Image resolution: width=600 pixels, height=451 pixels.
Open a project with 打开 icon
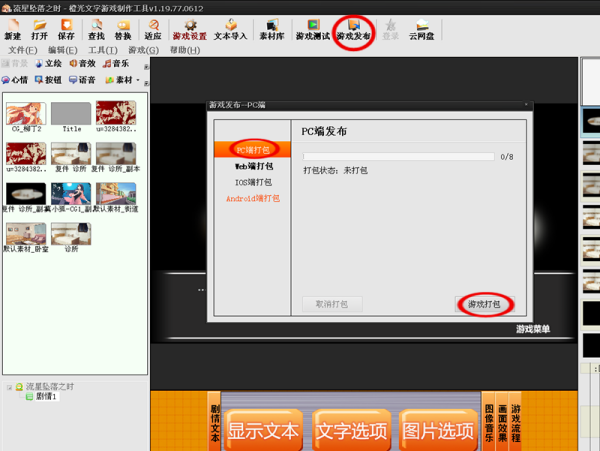[x=39, y=29]
